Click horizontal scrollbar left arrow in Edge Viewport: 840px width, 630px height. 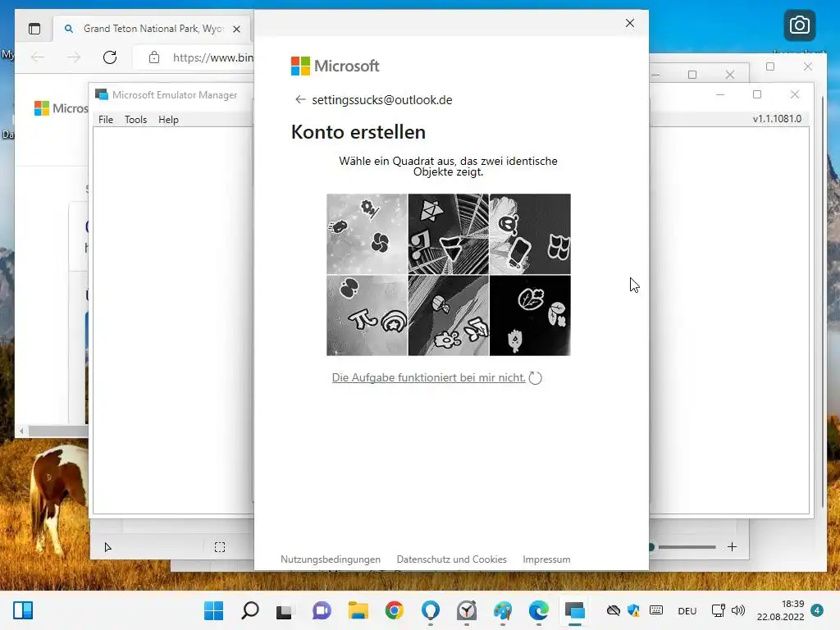pyautogui.click(x=21, y=431)
